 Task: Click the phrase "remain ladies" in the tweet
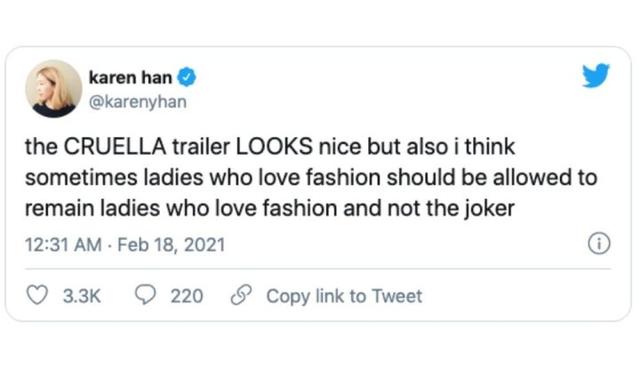(x=93, y=209)
